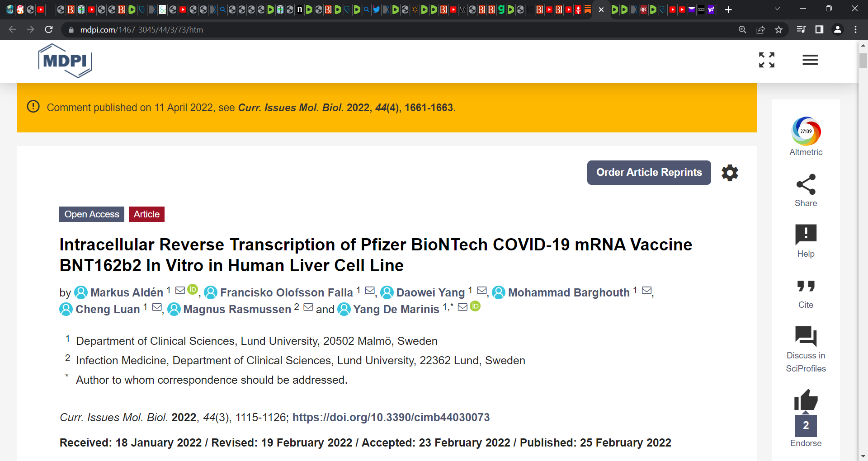Click the Share icon in sidebar
Image resolution: width=868 pixels, height=461 pixels.
pyautogui.click(x=806, y=184)
